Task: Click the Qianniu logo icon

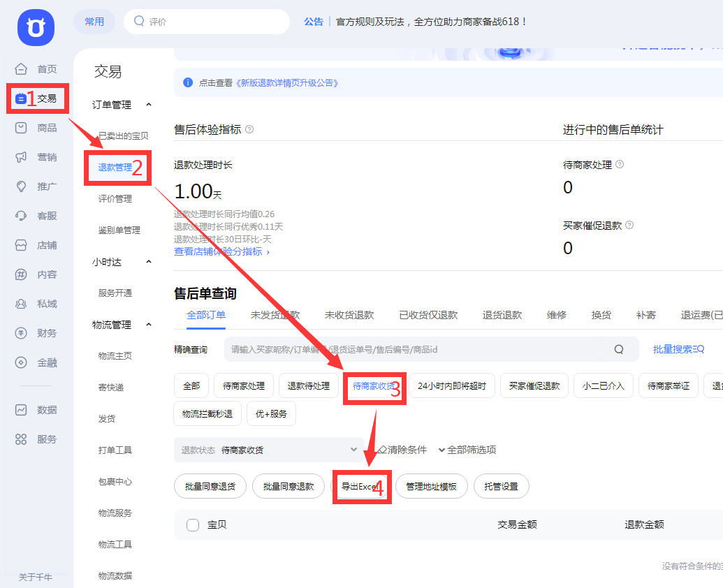Action: (36, 27)
